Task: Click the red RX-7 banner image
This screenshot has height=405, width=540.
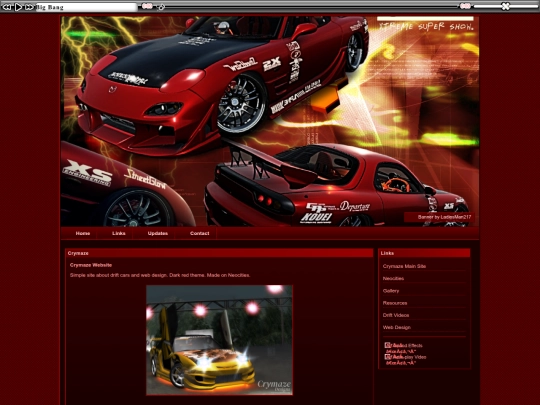Action: point(270,121)
